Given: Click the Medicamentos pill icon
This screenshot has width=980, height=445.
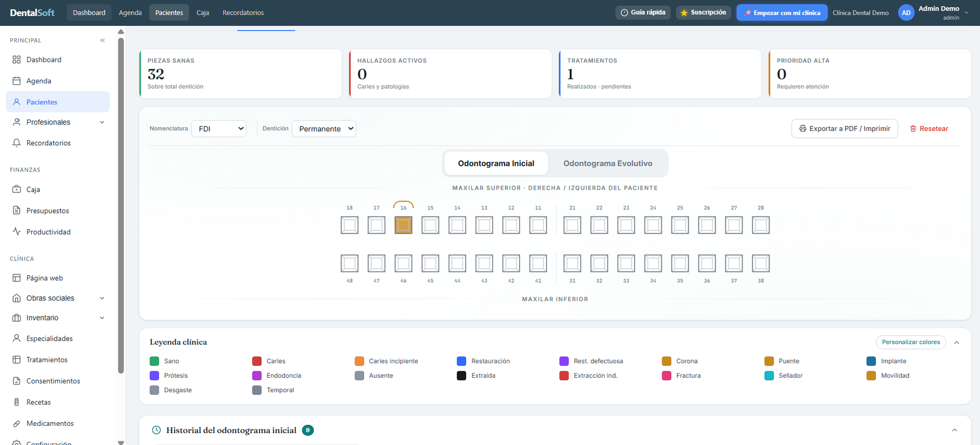Looking at the screenshot, I should 17,423.
